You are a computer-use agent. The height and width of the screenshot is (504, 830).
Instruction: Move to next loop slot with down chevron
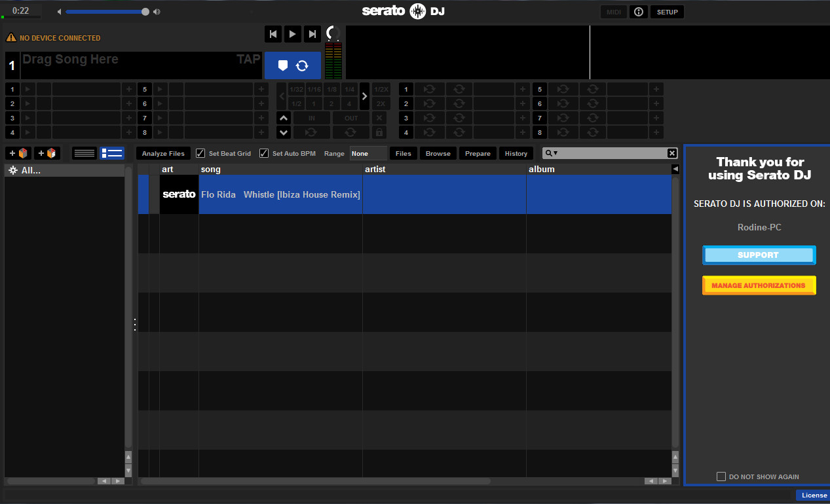[284, 132]
